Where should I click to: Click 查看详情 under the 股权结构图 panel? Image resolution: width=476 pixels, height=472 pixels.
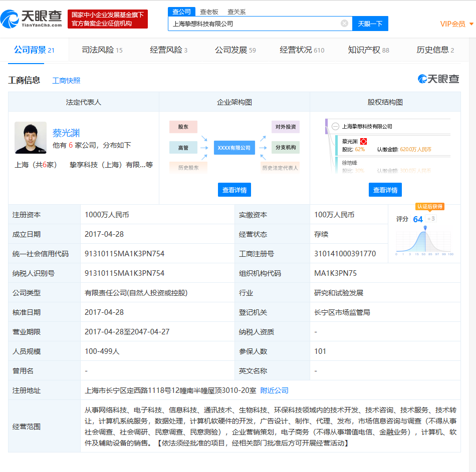(x=385, y=189)
